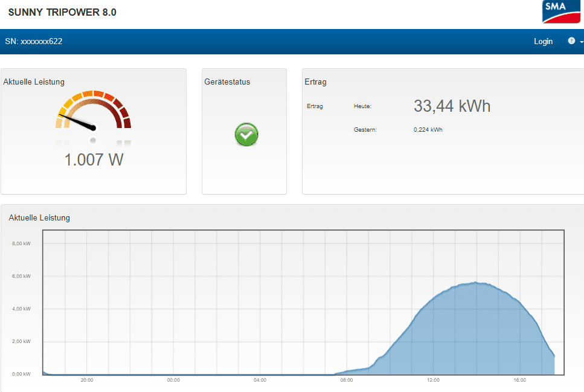Select the 33,44 kWh yield value
584x392 pixels.
pyautogui.click(x=452, y=106)
